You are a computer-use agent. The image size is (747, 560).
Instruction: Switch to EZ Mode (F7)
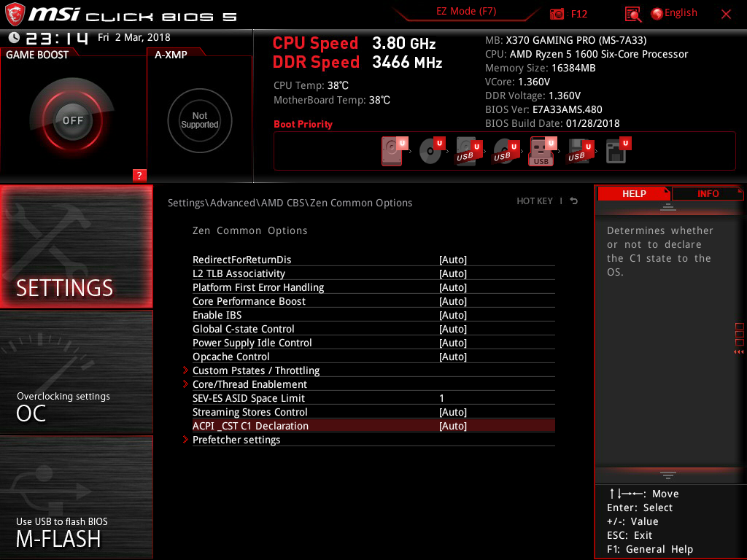click(x=466, y=12)
